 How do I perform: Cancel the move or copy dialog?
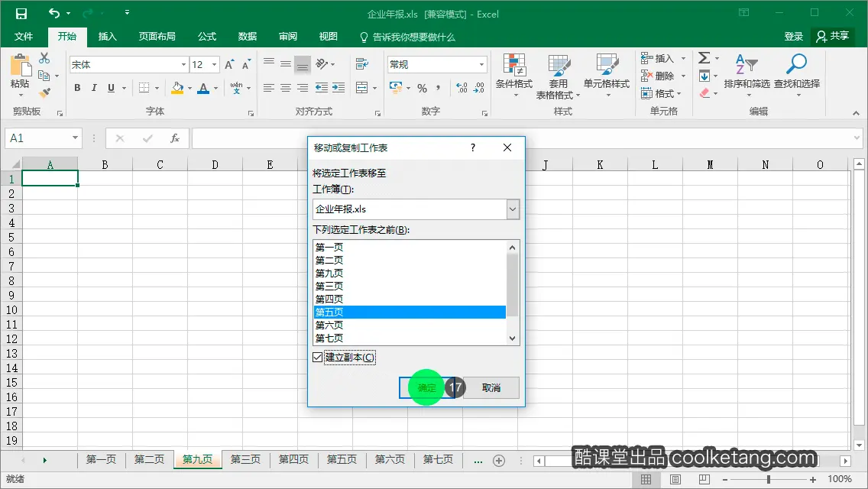(491, 387)
